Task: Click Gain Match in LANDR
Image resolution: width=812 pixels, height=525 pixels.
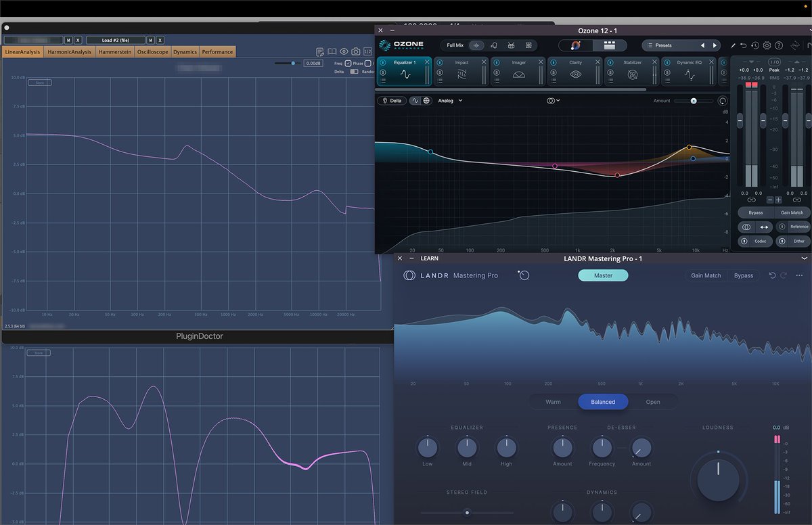Action: (706, 275)
